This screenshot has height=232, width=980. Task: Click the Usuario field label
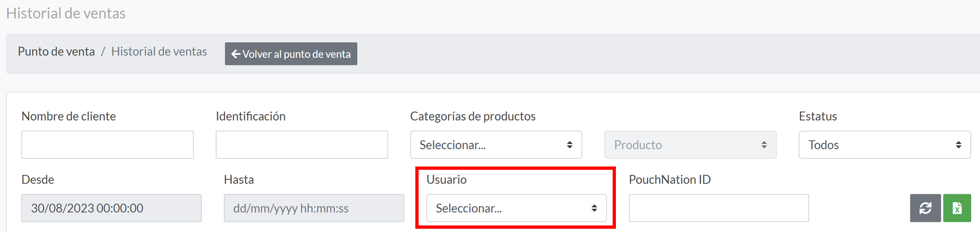446,180
